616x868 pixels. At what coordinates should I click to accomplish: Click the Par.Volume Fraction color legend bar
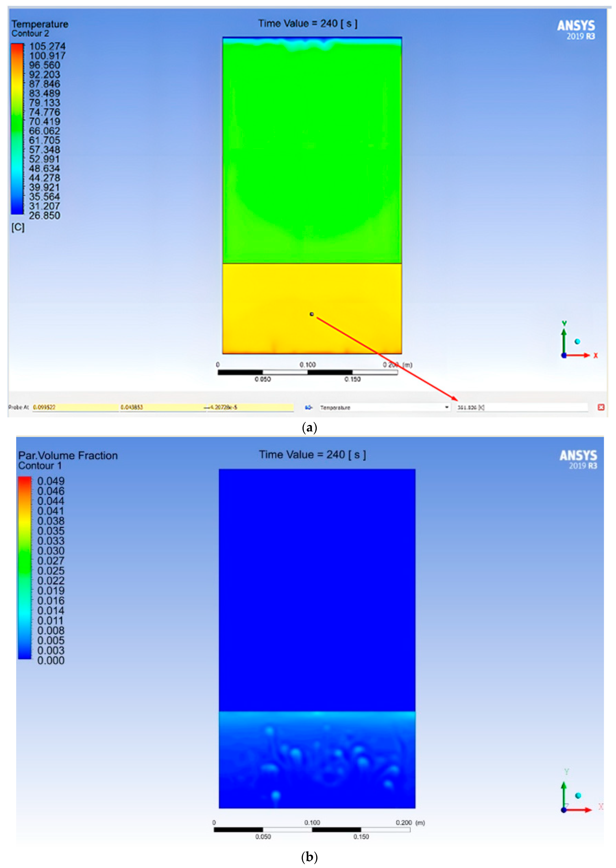point(25,568)
